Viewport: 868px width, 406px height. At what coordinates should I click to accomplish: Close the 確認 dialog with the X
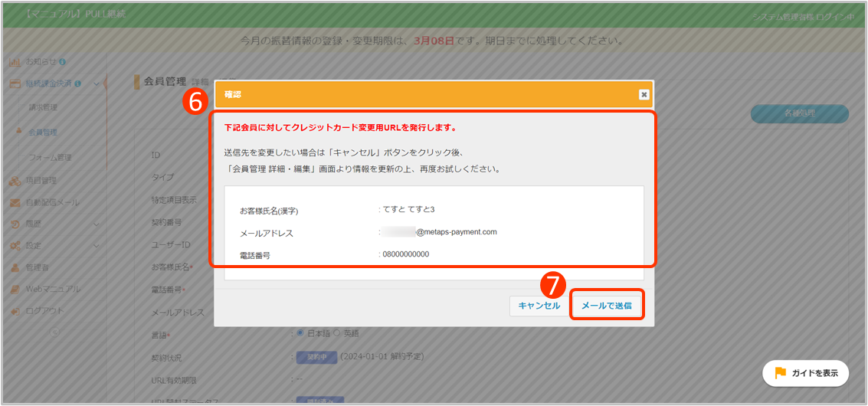(x=644, y=94)
